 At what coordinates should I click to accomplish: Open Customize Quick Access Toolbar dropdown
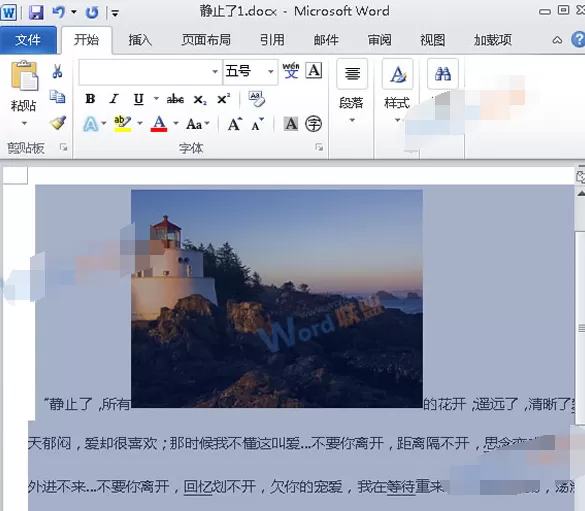(115, 14)
